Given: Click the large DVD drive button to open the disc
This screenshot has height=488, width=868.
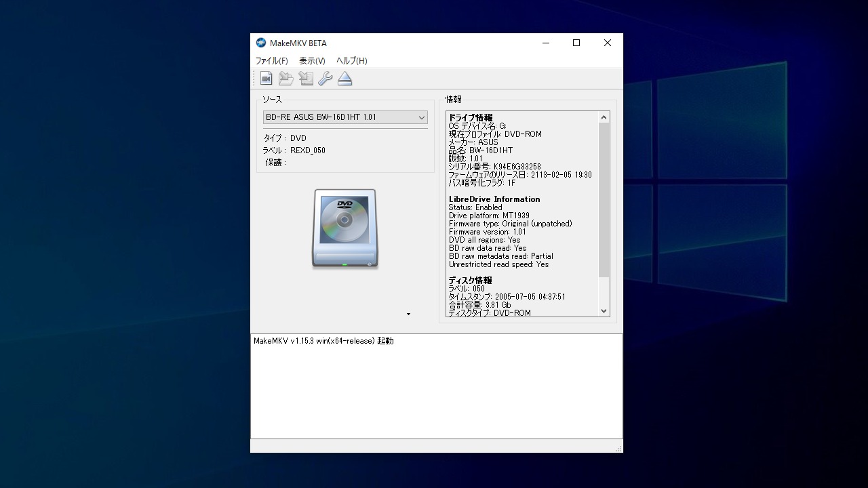Looking at the screenshot, I should [x=345, y=228].
